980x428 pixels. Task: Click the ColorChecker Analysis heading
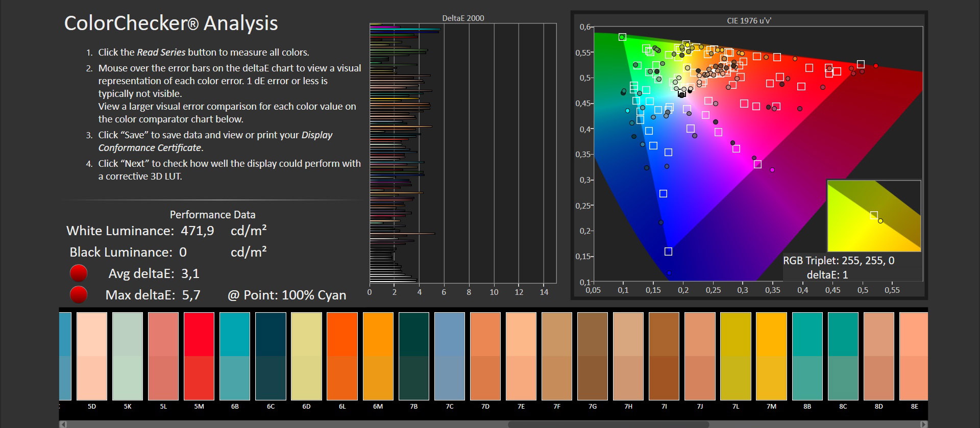tap(171, 23)
